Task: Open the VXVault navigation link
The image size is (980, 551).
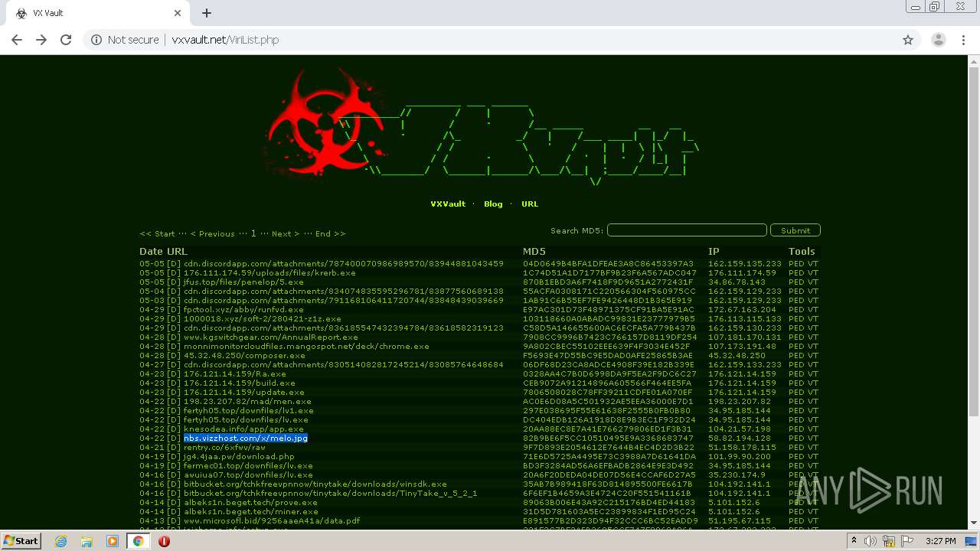Action: click(x=448, y=204)
